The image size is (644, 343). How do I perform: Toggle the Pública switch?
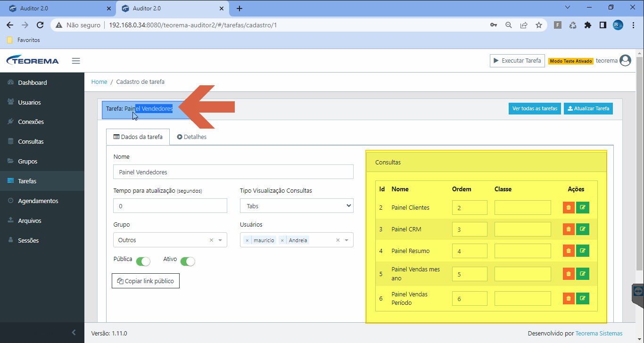tap(143, 261)
